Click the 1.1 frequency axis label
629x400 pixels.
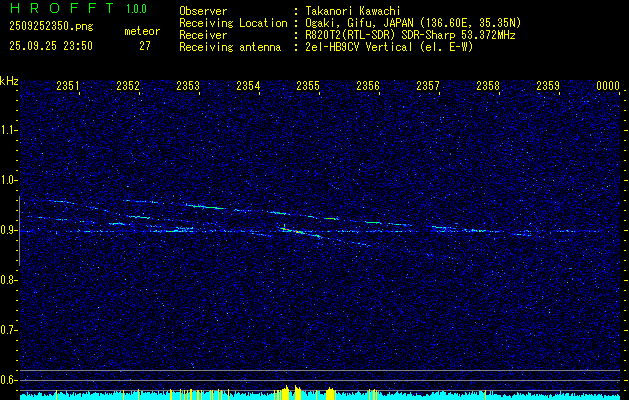(9, 130)
